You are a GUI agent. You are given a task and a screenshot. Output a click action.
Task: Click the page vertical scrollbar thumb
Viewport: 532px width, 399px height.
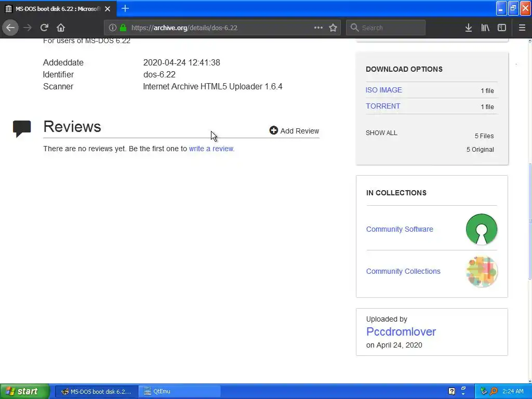(529, 221)
